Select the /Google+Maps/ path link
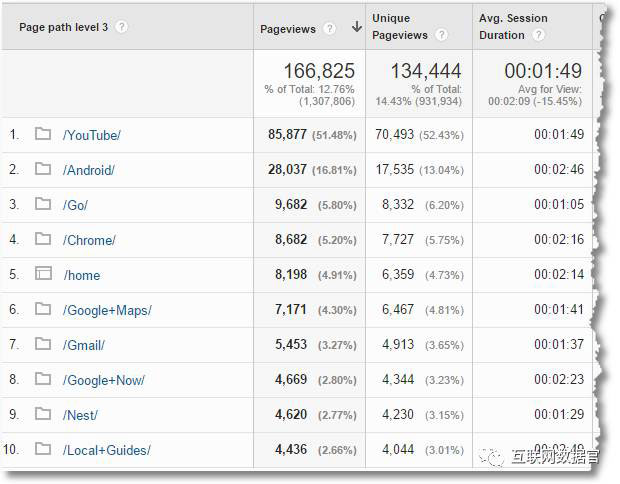The width and height of the screenshot is (620, 484). coord(107,311)
